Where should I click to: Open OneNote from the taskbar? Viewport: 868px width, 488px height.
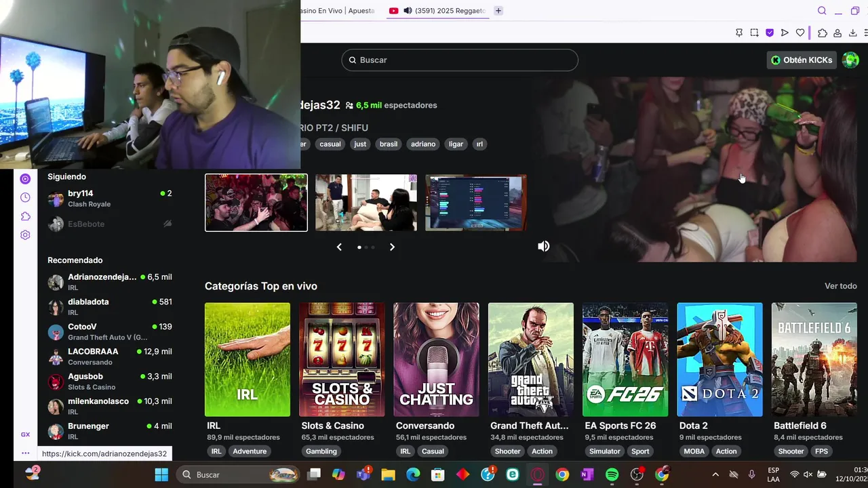pyautogui.click(x=587, y=474)
